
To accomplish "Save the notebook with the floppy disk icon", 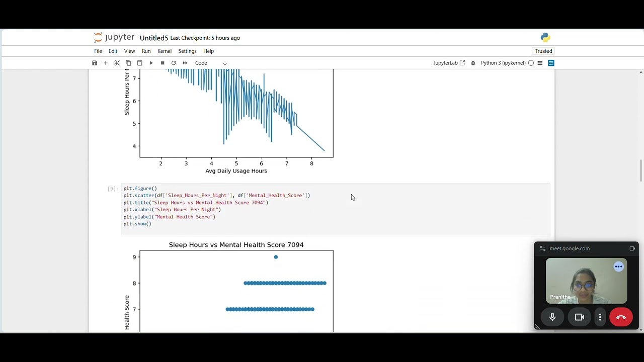I will click(x=95, y=63).
